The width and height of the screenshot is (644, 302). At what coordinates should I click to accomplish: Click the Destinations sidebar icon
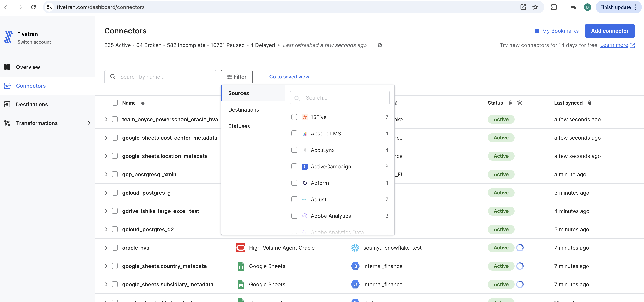[x=7, y=104]
